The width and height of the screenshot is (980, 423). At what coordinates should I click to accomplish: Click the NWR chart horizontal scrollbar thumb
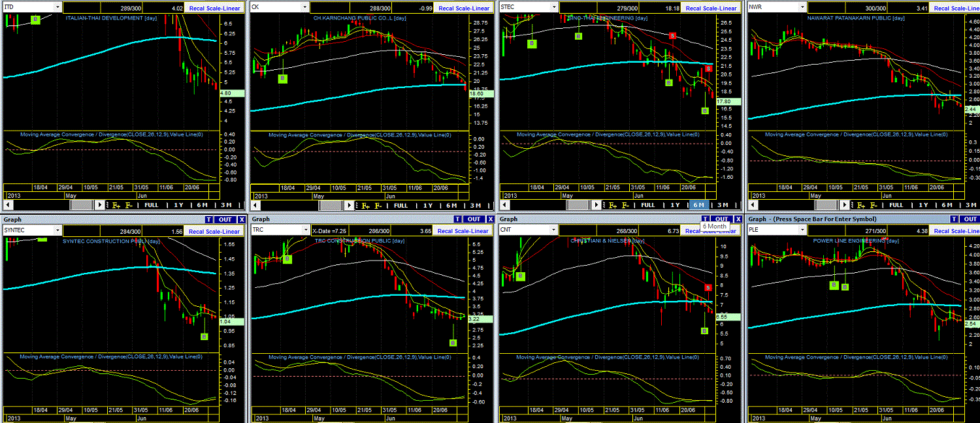click(x=826, y=205)
